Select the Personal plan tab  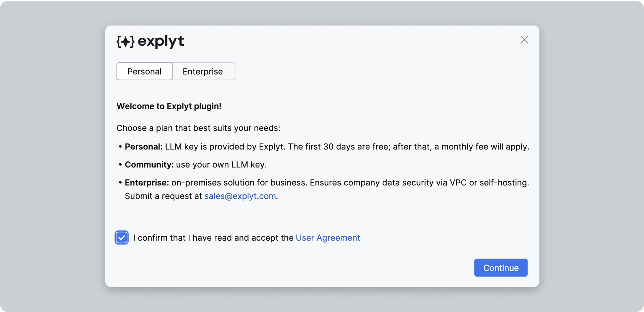[144, 71]
